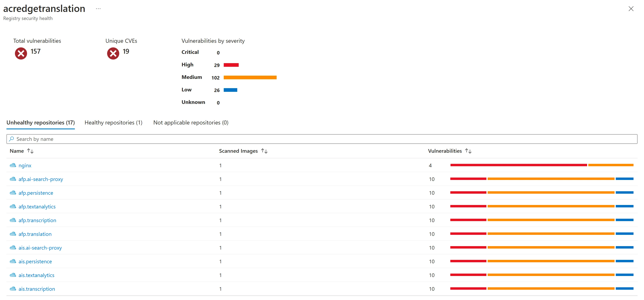644x300 pixels.
Task: Select the Unhealthy repositories tab
Action: coord(41,122)
